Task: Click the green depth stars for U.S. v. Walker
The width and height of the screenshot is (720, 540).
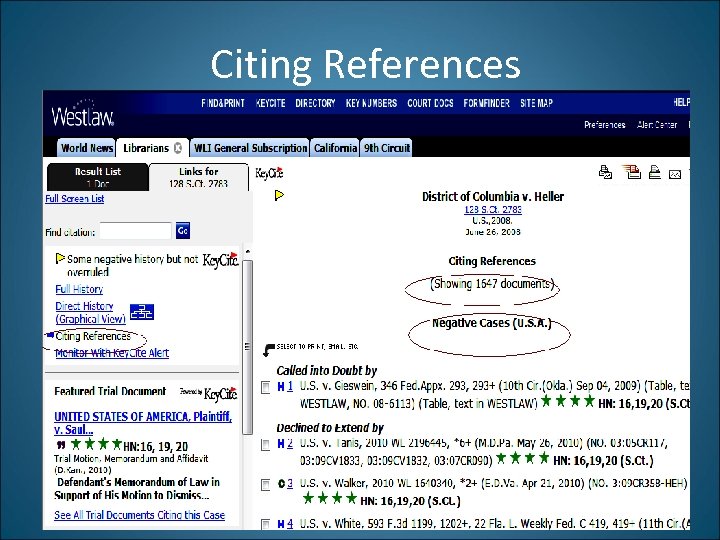Action: (x=330, y=498)
